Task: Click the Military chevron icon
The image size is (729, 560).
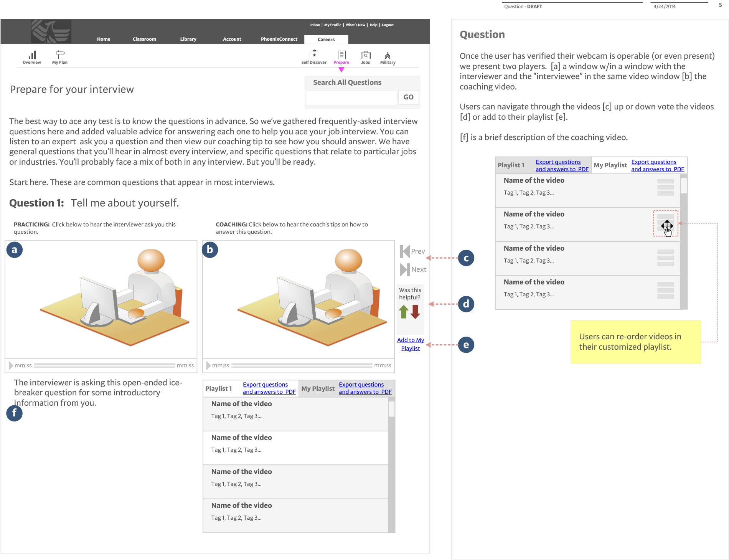Action: pos(388,55)
